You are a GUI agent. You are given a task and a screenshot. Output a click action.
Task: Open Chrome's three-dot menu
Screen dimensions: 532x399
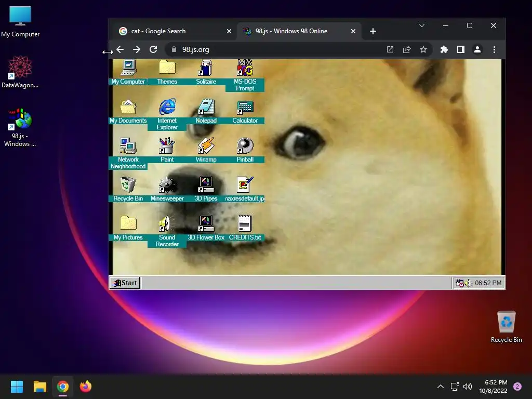(495, 49)
